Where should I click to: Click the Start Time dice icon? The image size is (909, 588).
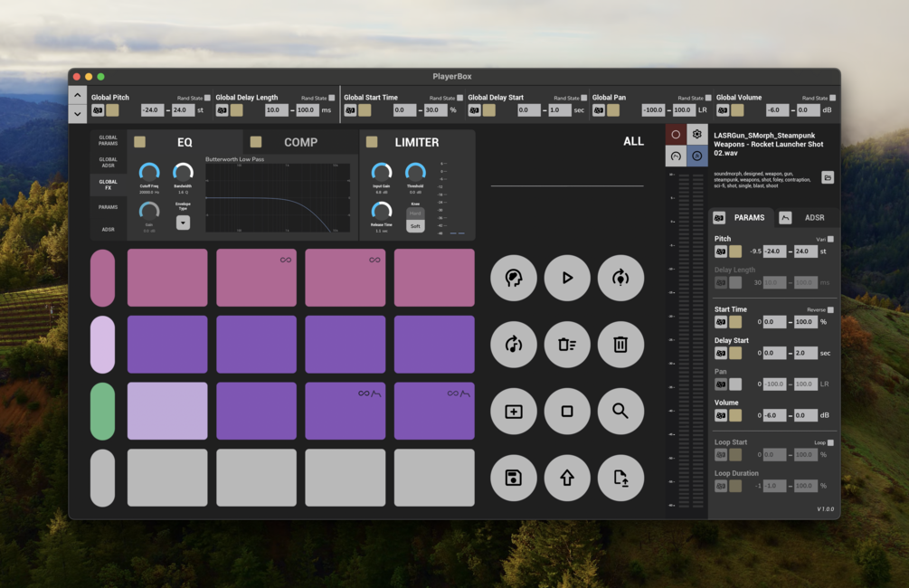(721, 322)
